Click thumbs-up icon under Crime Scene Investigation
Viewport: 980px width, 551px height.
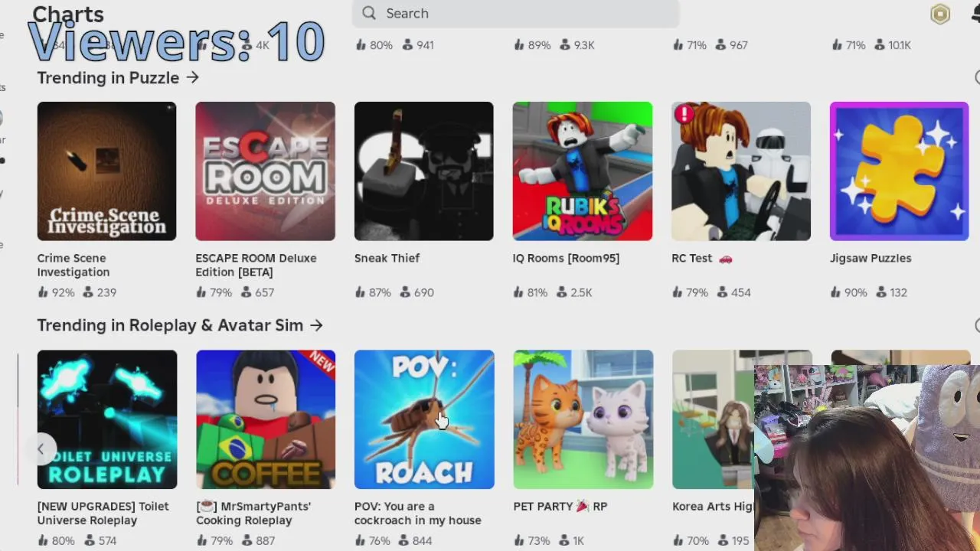click(x=43, y=292)
